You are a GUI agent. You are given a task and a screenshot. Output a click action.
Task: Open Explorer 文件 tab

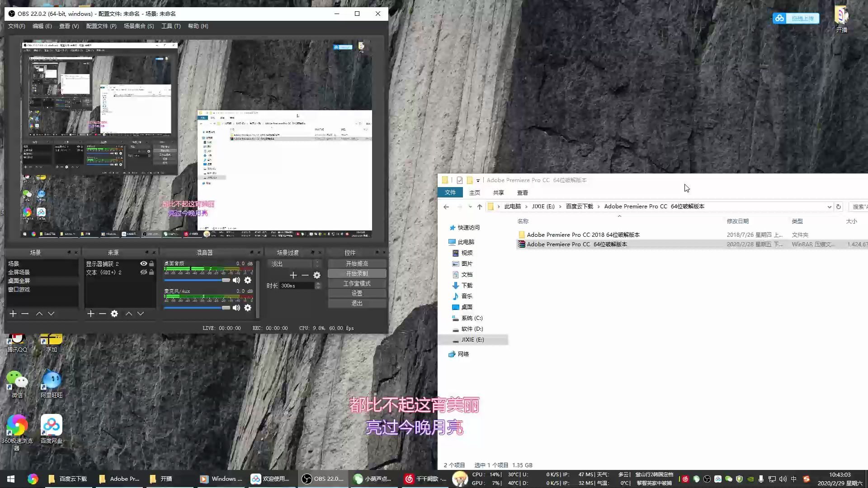click(x=450, y=192)
